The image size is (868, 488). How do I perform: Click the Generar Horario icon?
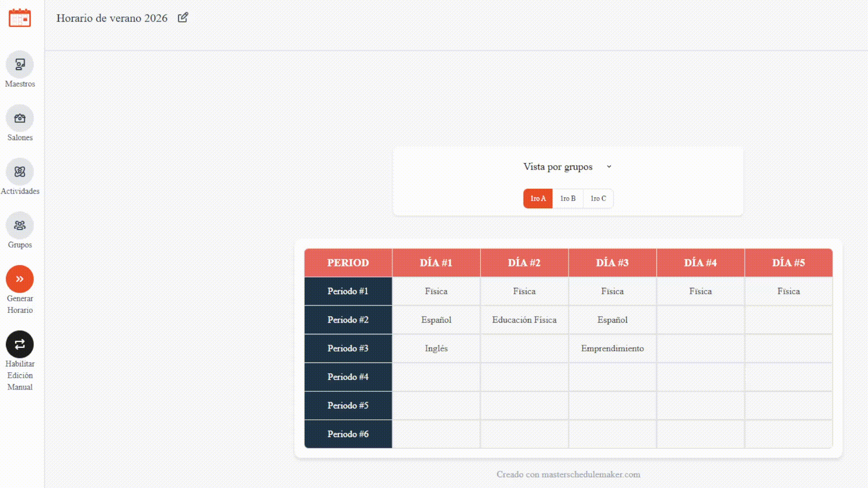pos(20,280)
